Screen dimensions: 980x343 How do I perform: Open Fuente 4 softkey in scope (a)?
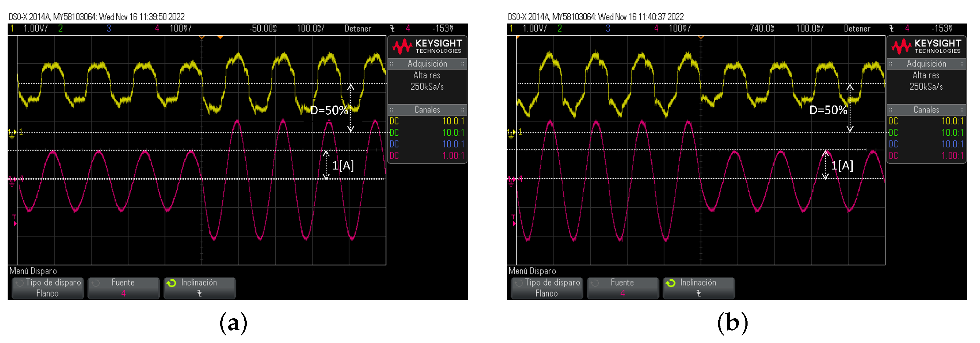point(123,288)
